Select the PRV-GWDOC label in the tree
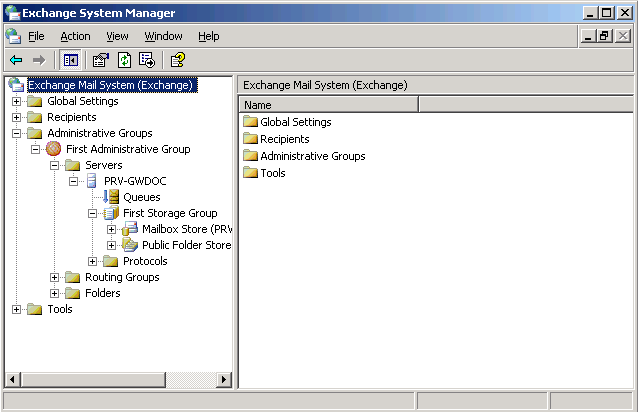638x412 pixels. pyautogui.click(x=135, y=181)
